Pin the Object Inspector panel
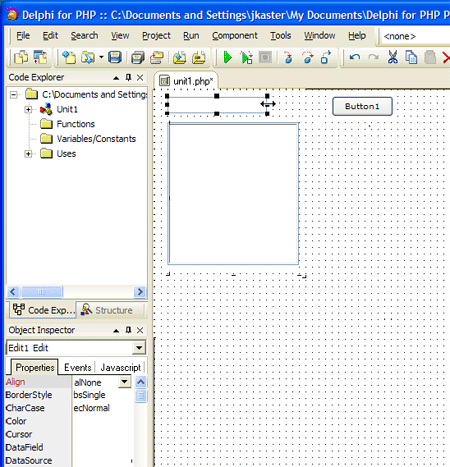450x467 pixels. pyautogui.click(x=128, y=330)
